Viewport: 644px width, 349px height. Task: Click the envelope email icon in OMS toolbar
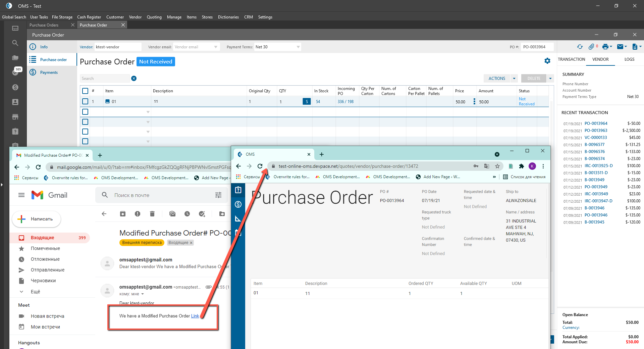click(620, 47)
